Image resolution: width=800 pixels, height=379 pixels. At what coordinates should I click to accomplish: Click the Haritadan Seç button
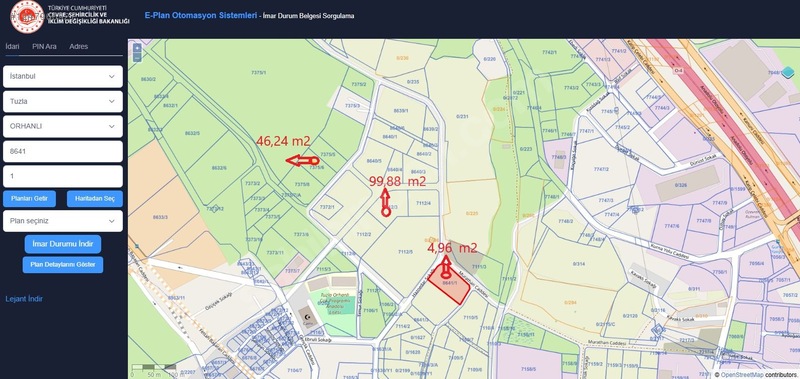pos(94,198)
